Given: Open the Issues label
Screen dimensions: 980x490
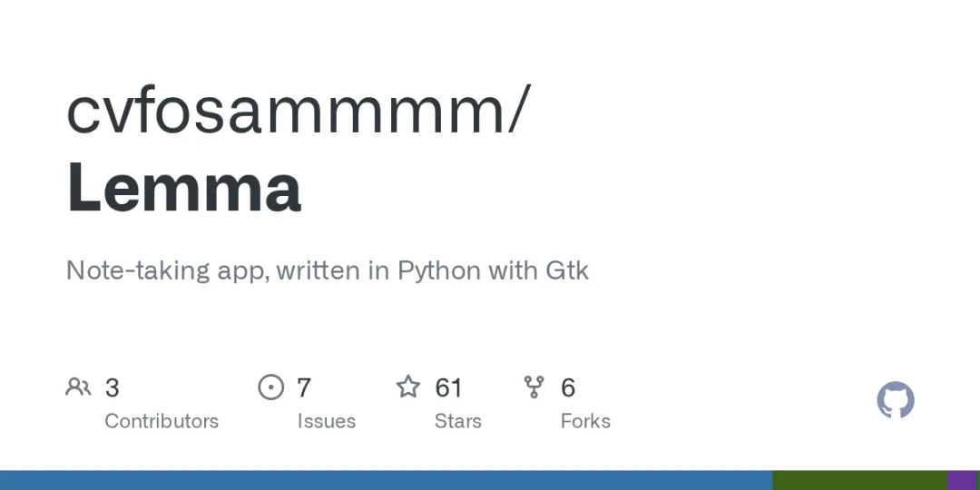Looking at the screenshot, I should [x=327, y=421].
